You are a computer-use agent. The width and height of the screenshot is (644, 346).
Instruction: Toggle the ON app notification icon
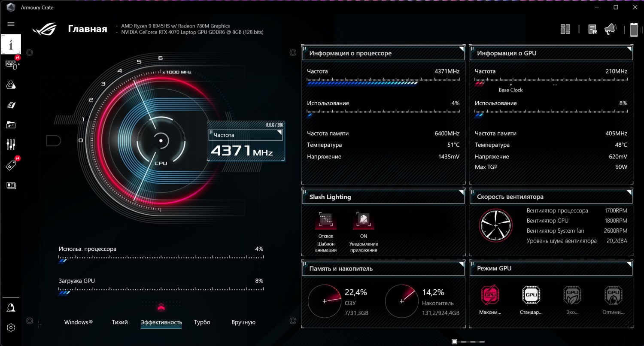[364, 220]
